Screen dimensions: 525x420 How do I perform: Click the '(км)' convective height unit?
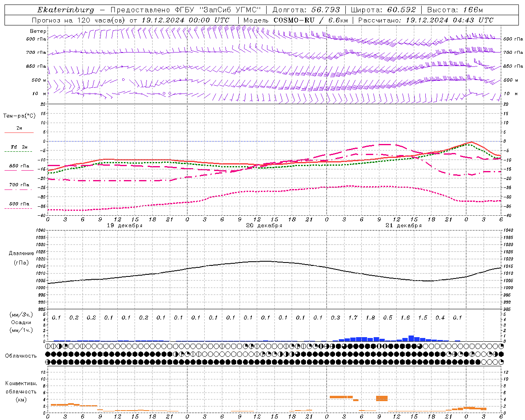(x=21, y=399)
